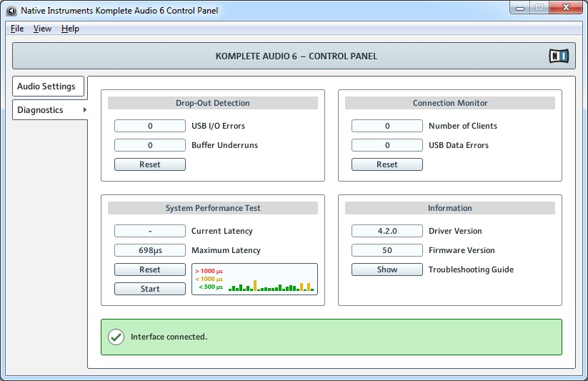The width and height of the screenshot is (588, 381).
Task: Click the Number of Clients value field
Action: point(387,126)
